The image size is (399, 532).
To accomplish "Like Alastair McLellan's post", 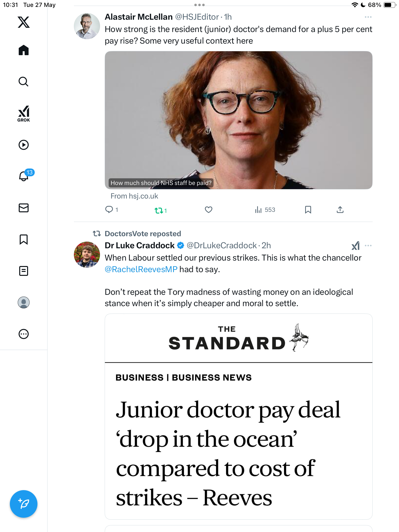I will coord(209,210).
